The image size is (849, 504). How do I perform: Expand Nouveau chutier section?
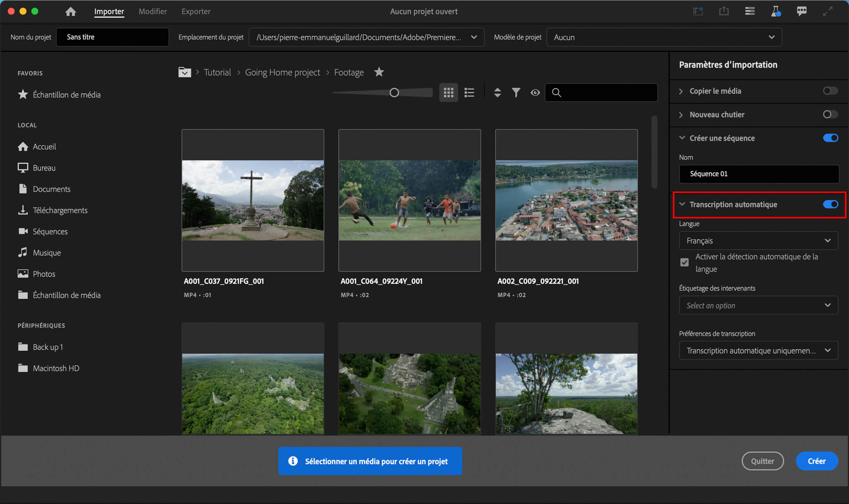(681, 115)
